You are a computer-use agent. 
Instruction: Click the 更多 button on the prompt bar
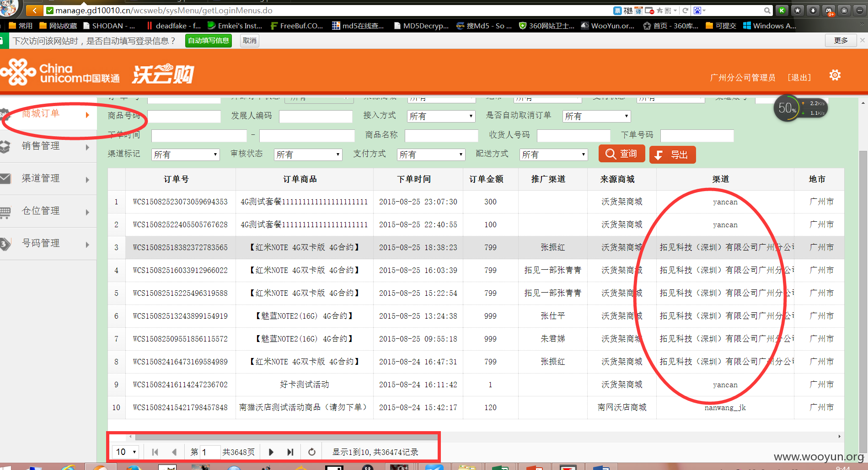pyautogui.click(x=841, y=41)
